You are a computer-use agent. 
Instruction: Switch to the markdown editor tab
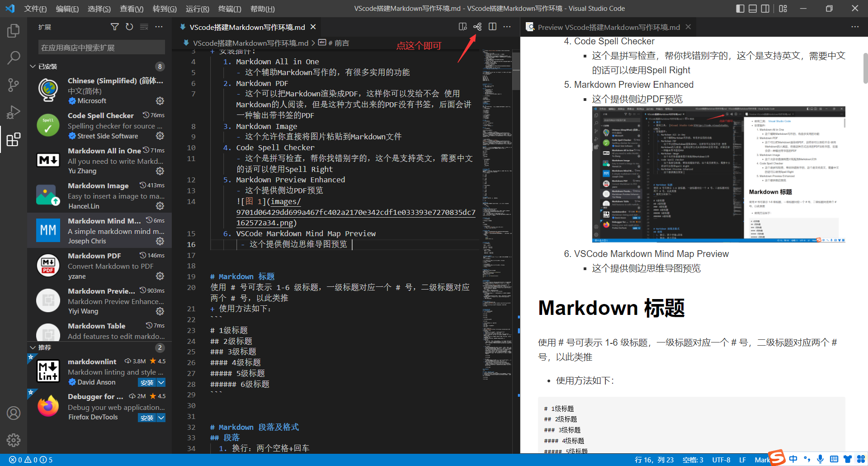pyautogui.click(x=247, y=27)
